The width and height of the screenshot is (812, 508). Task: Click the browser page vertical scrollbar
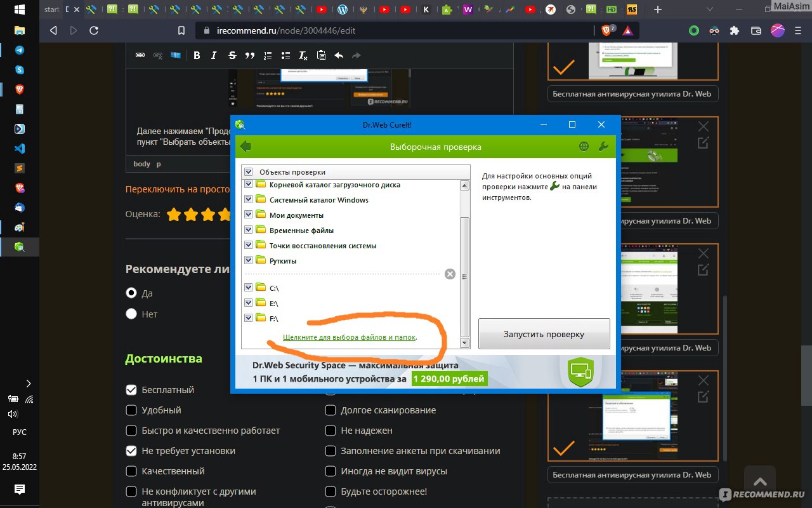tap(806, 375)
